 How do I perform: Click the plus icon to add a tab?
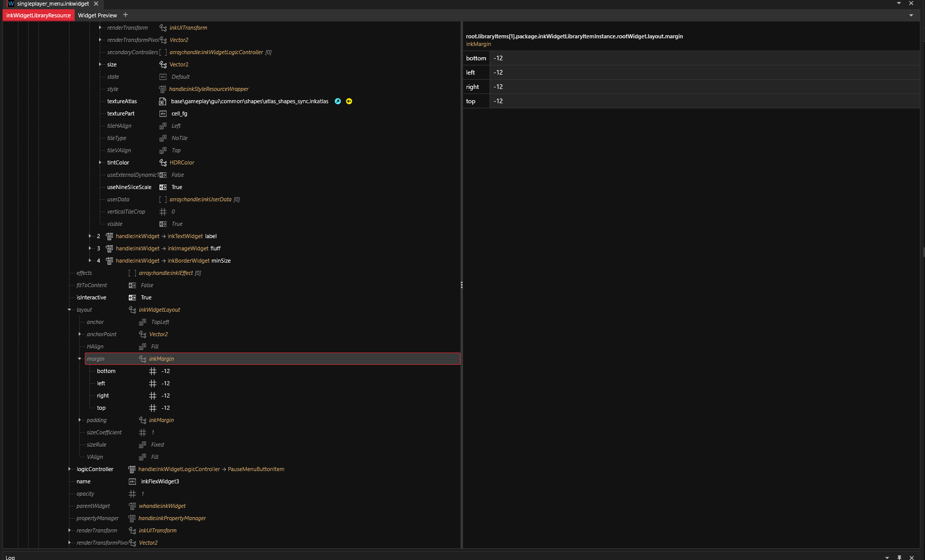point(125,15)
